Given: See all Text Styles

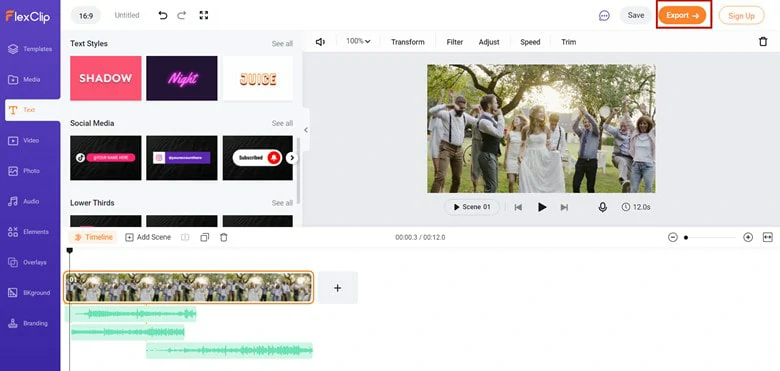Looking at the screenshot, I should [282, 44].
